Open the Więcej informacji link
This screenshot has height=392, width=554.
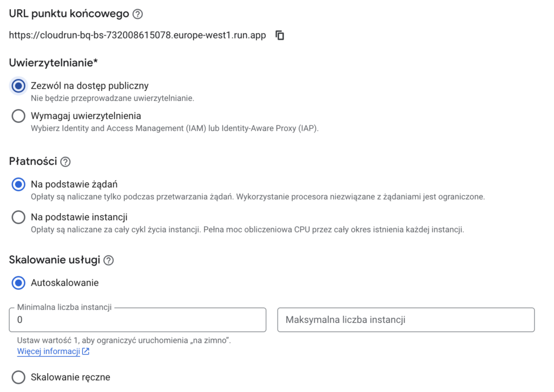tap(49, 352)
